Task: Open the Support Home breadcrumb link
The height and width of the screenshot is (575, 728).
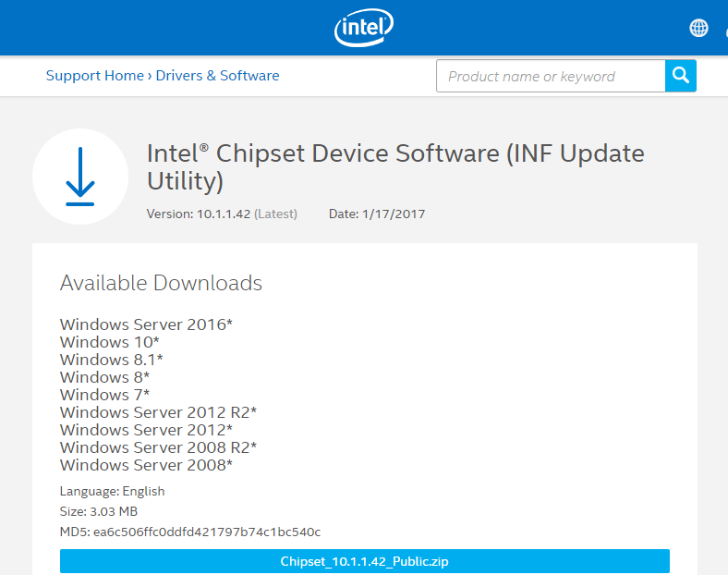Action: [x=95, y=75]
